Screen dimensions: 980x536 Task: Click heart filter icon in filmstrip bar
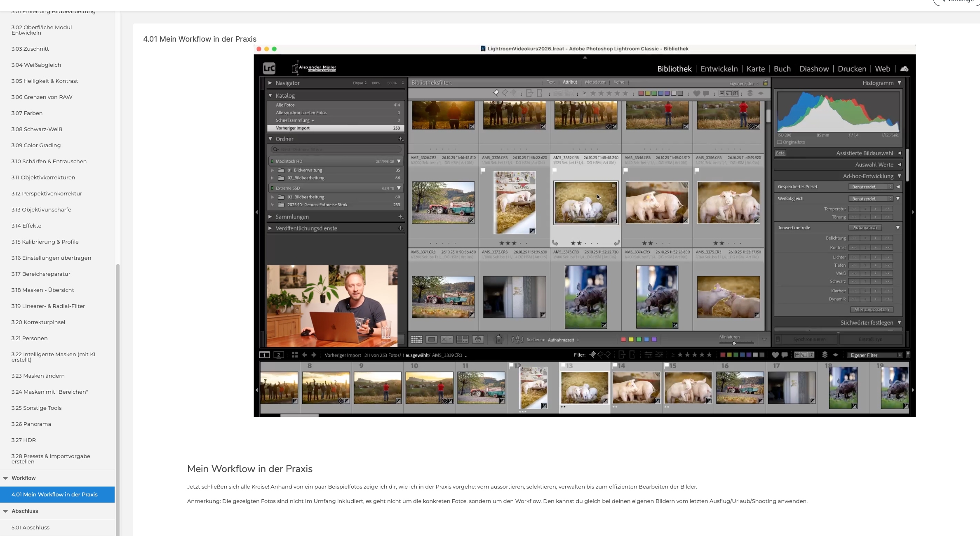(775, 355)
